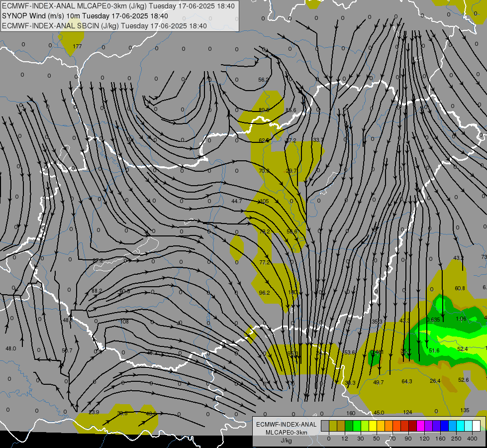This screenshot has width=487, height=448.
Task: Click the map value 51.6
Action: (434, 350)
